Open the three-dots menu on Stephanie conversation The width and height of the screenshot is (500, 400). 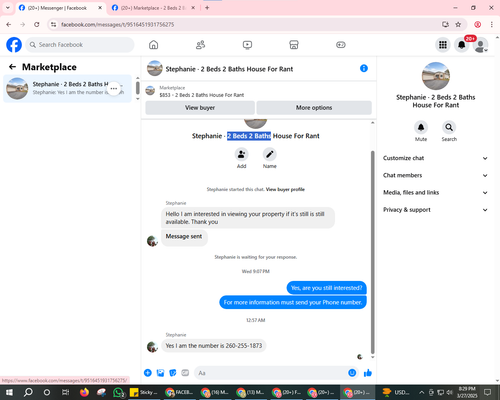click(x=114, y=89)
